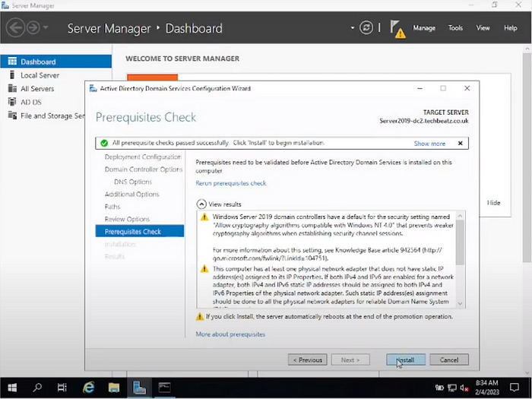Open the Rerun prerequisites check link
The image size is (532, 399).
[231, 183]
